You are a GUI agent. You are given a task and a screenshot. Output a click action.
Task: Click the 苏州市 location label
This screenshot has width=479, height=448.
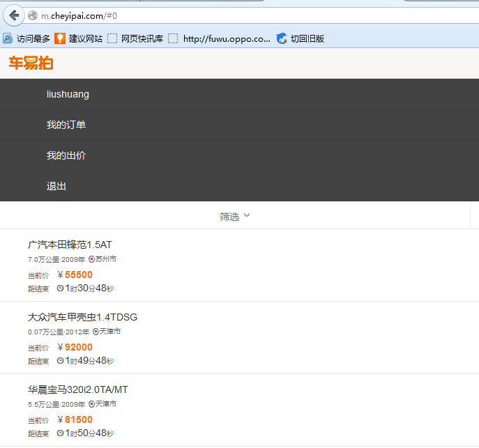(x=106, y=259)
